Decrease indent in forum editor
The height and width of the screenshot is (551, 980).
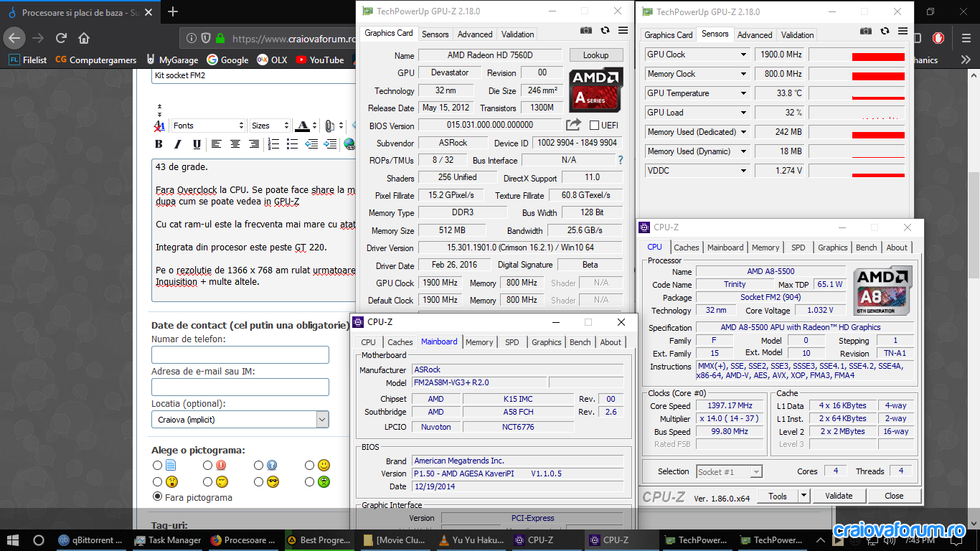click(x=311, y=144)
